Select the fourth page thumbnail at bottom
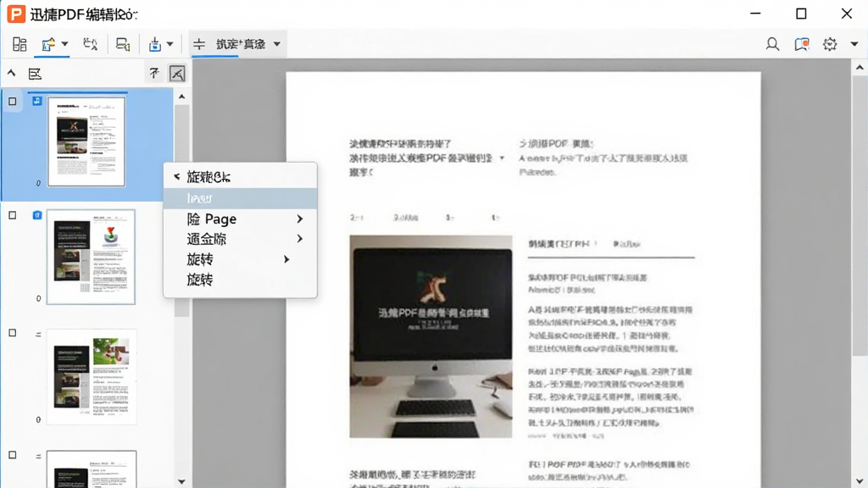 coord(92,469)
